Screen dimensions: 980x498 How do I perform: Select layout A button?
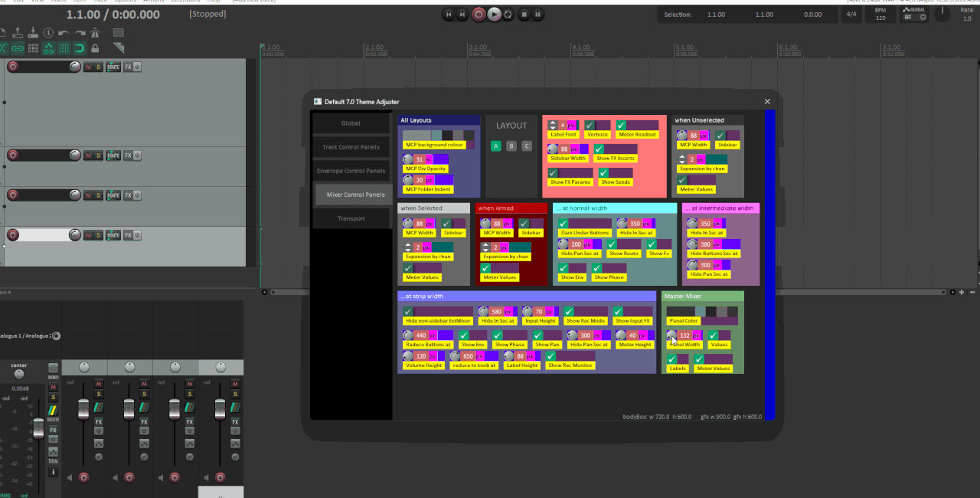coord(496,146)
